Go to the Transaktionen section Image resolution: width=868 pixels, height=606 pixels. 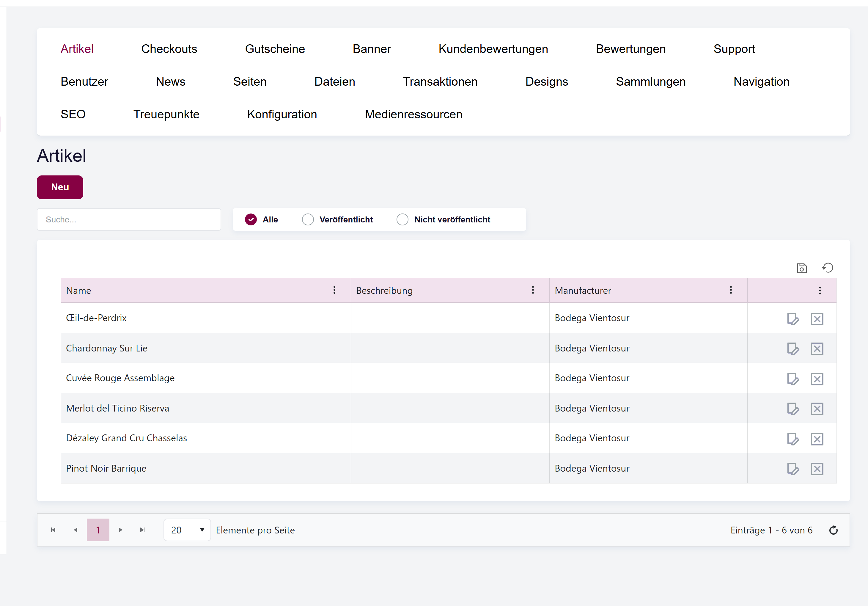coord(440,81)
